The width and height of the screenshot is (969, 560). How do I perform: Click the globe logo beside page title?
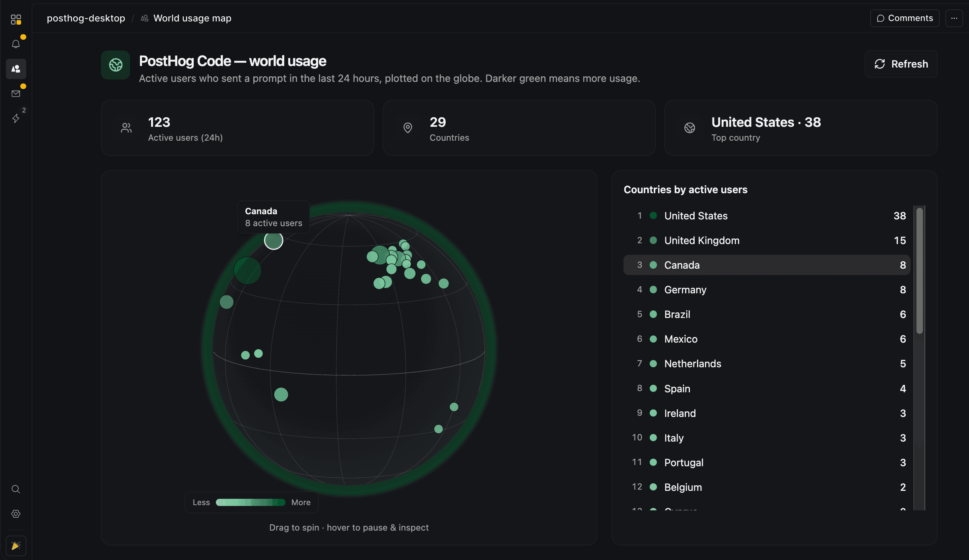point(115,65)
